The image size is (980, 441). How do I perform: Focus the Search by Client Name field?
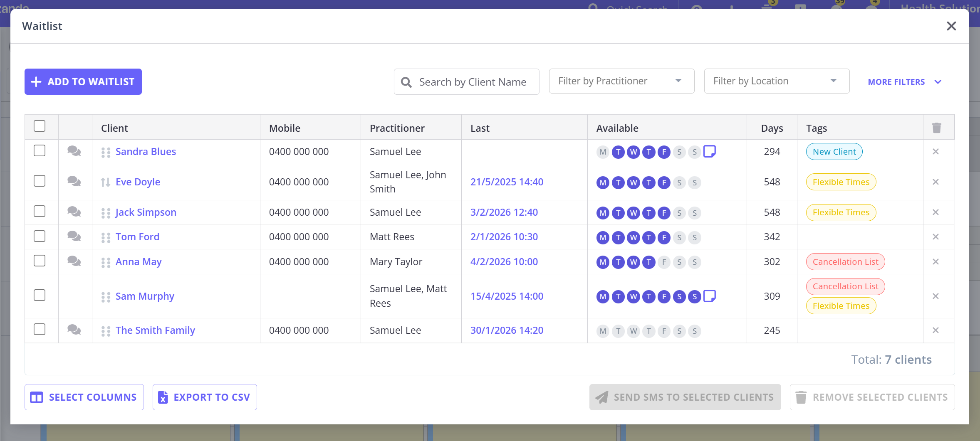[472, 82]
